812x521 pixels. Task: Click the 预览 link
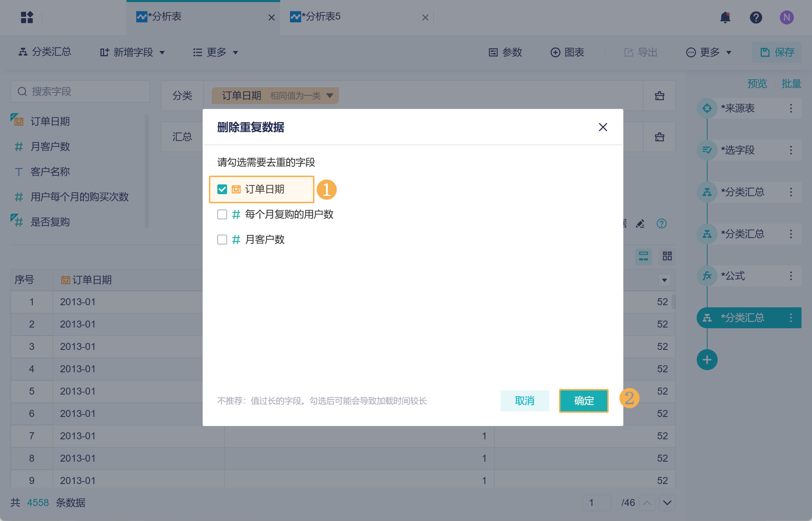coord(757,84)
